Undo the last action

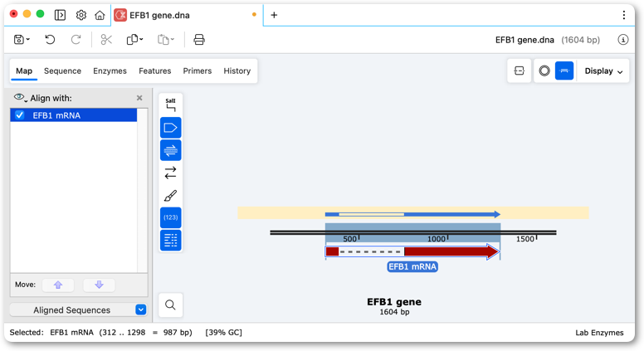pyautogui.click(x=50, y=39)
